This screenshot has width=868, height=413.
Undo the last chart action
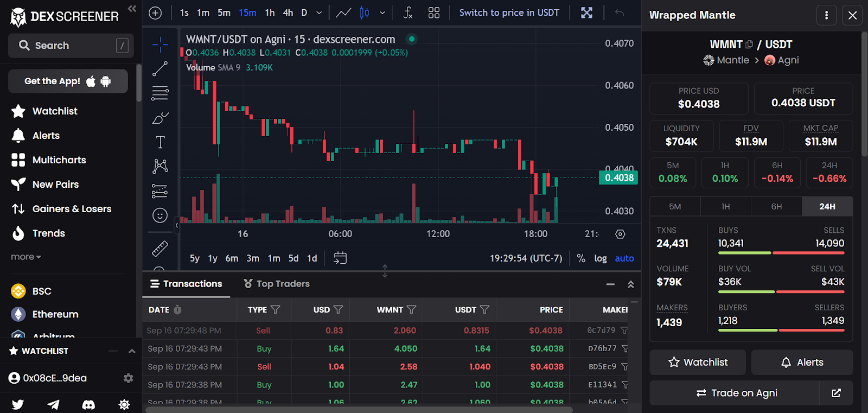620,13
